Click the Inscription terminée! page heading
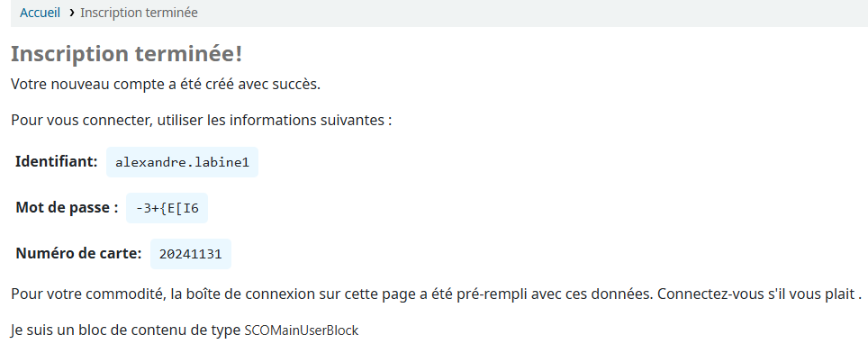868x353 pixels. (x=126, y=54)
